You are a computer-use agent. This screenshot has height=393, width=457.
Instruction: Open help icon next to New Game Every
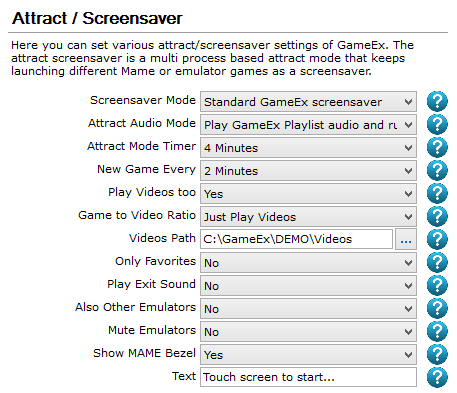coord(437,170)
